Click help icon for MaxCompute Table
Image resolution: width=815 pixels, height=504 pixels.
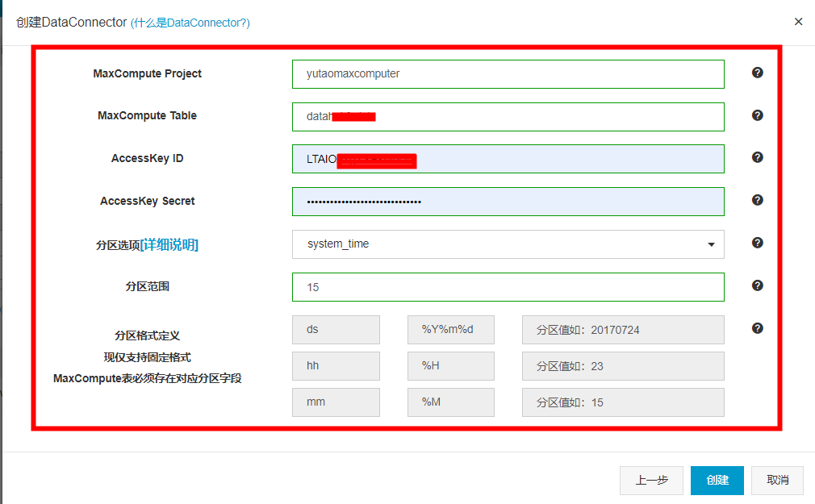(758, 115)
